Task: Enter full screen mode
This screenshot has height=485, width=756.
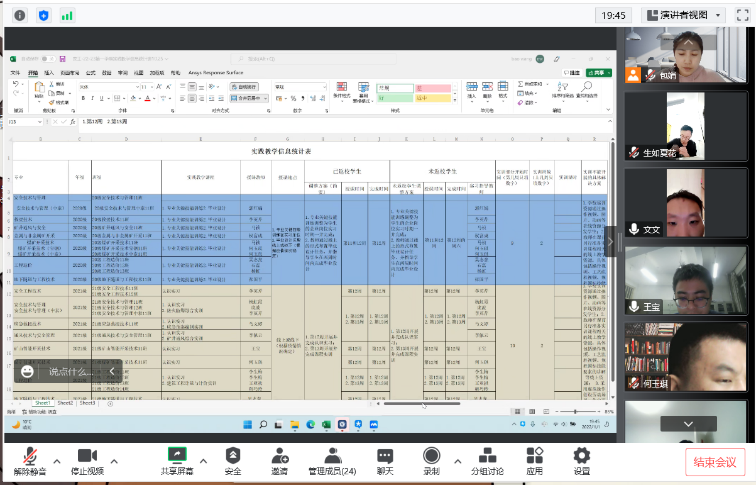Action: point(742,15)
